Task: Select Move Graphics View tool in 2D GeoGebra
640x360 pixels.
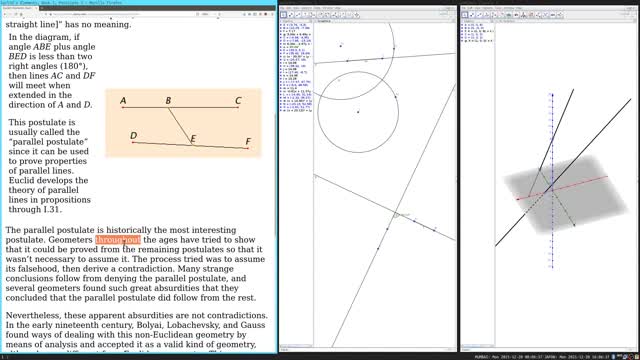Action: point(356,15)
